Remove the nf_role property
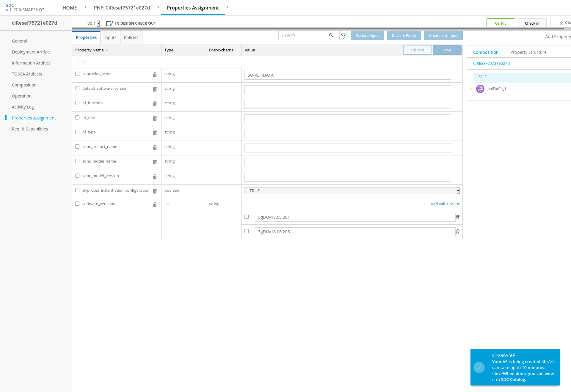Viewport: 571px width, 392px height. 155,118
